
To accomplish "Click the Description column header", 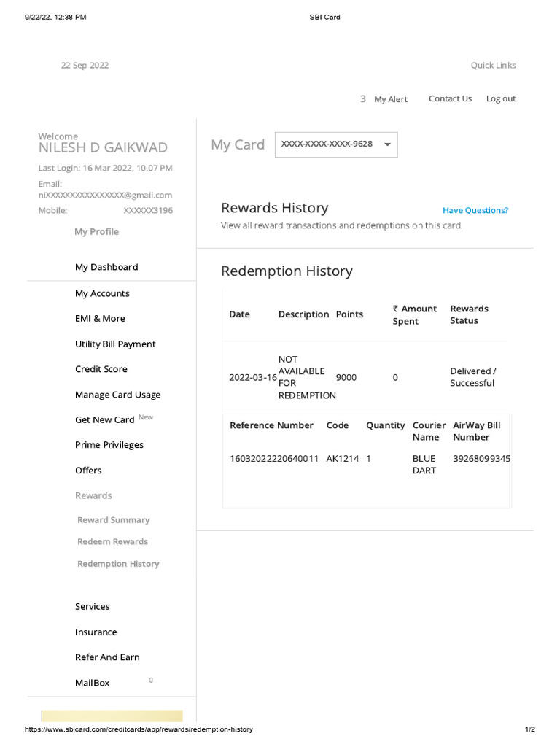I will (x=304, y=314).
